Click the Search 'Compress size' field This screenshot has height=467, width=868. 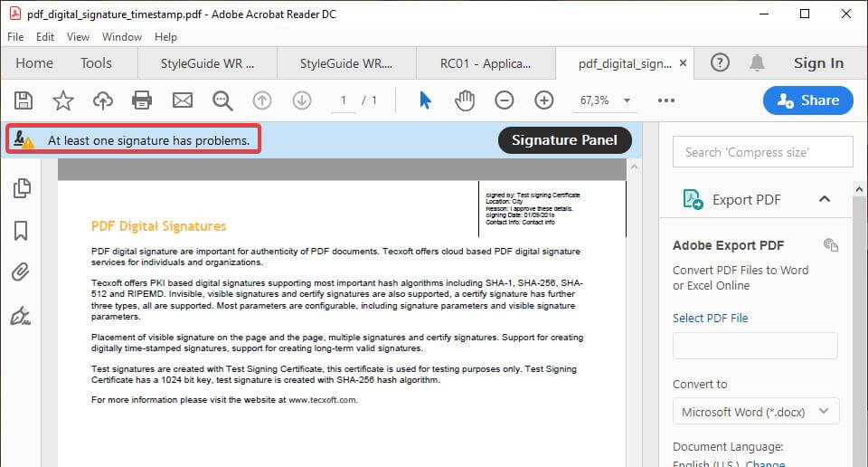(763, 152)
